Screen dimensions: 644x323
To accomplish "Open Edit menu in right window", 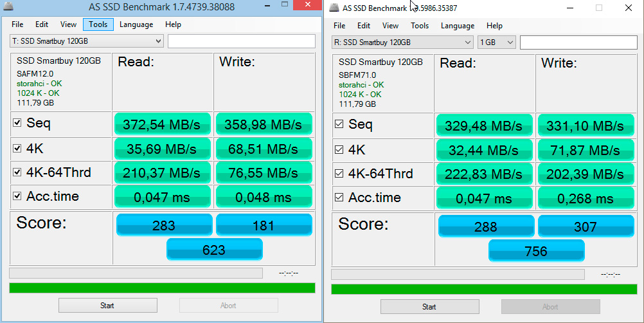I will coord(364,26).
